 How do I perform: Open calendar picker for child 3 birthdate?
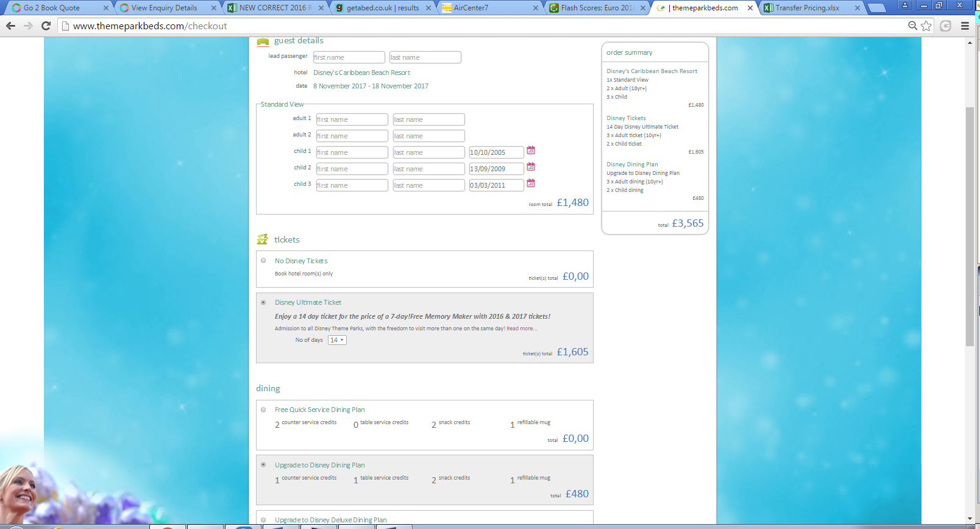(x=531, y=183)
